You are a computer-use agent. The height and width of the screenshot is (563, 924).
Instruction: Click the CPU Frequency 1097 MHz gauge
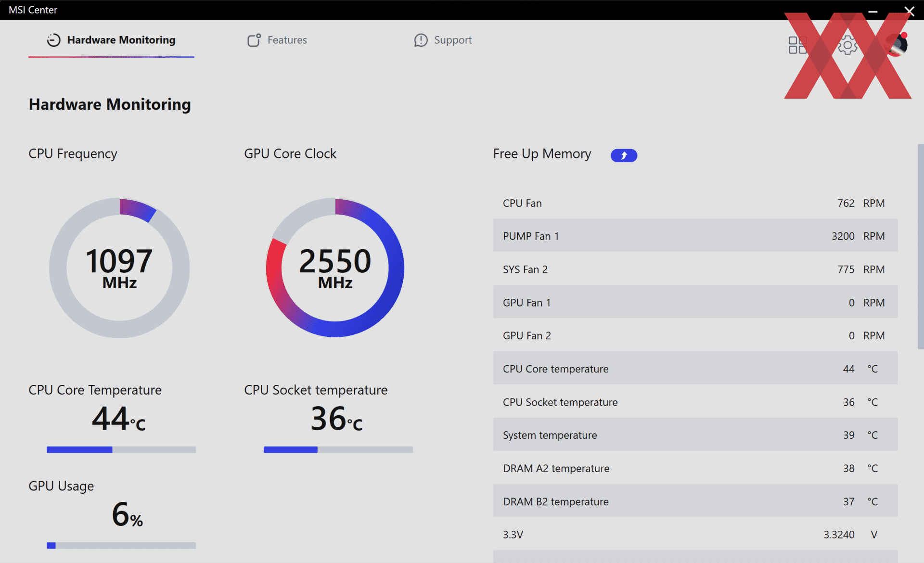pos(119,268)
